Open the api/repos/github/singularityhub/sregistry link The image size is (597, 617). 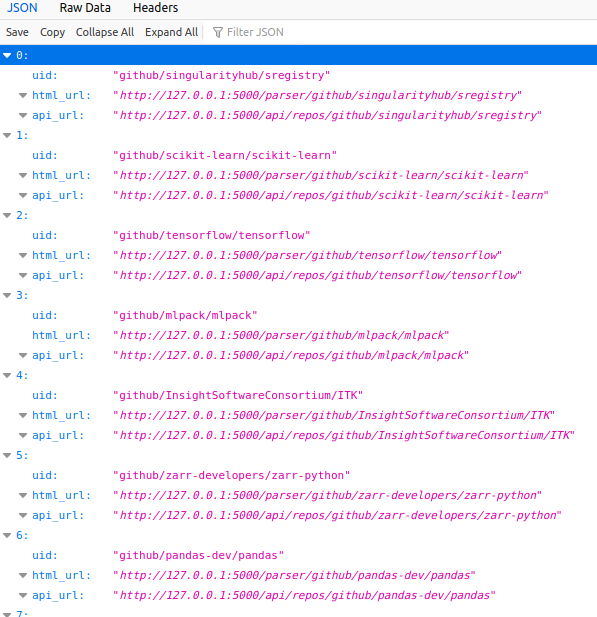point(328,115)
